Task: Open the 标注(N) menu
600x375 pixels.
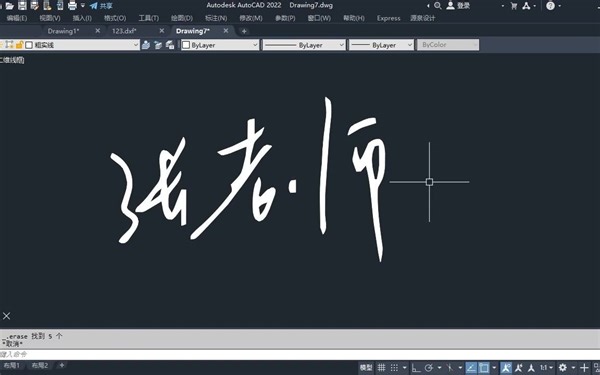Action: 216,18
